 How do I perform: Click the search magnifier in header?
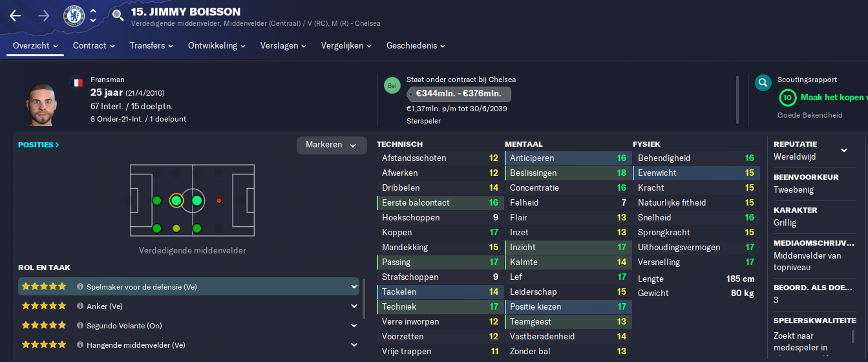tap(118, 16)
